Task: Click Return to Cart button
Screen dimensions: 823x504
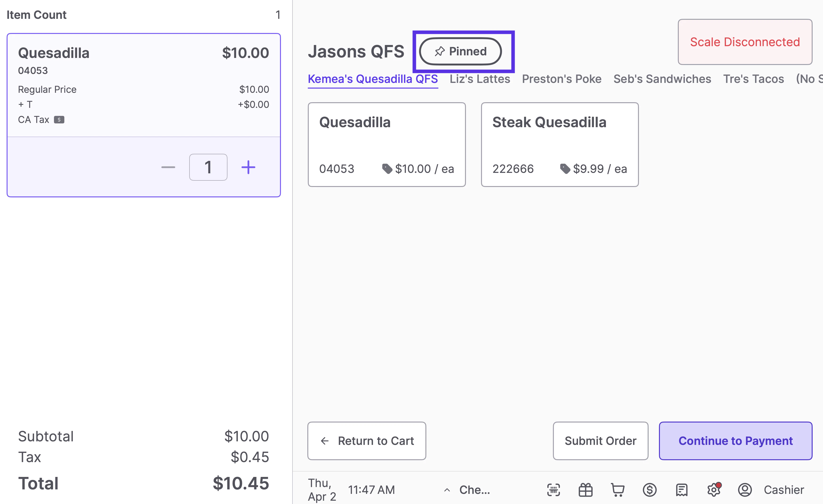Action: [x=367, y=441]
